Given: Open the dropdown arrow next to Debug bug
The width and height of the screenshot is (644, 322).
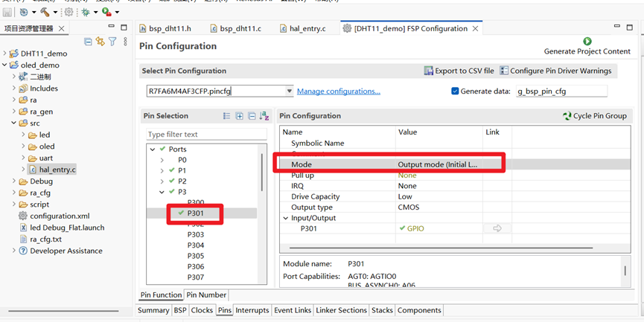Looking at the screenshot, I should (x=96, y=13).
